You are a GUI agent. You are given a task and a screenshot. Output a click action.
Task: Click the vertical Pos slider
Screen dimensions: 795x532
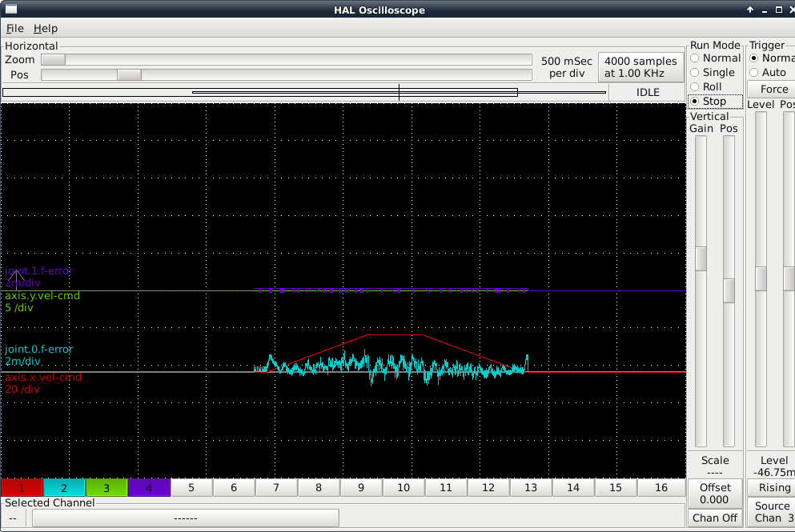[x=729, y=291]
